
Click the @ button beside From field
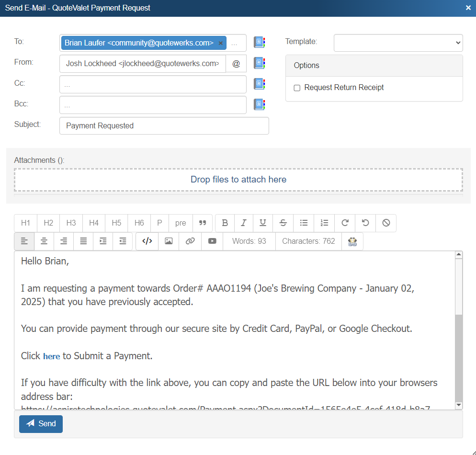[x=236, y=63]
